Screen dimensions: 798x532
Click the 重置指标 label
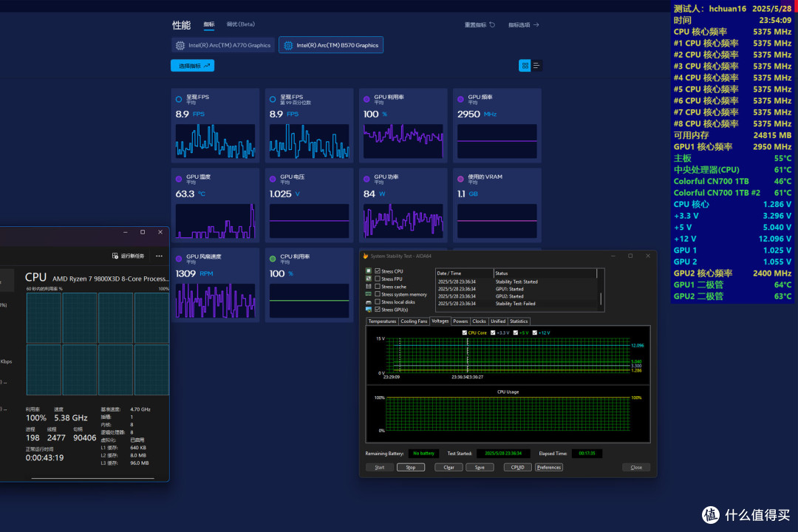[475, 24]
